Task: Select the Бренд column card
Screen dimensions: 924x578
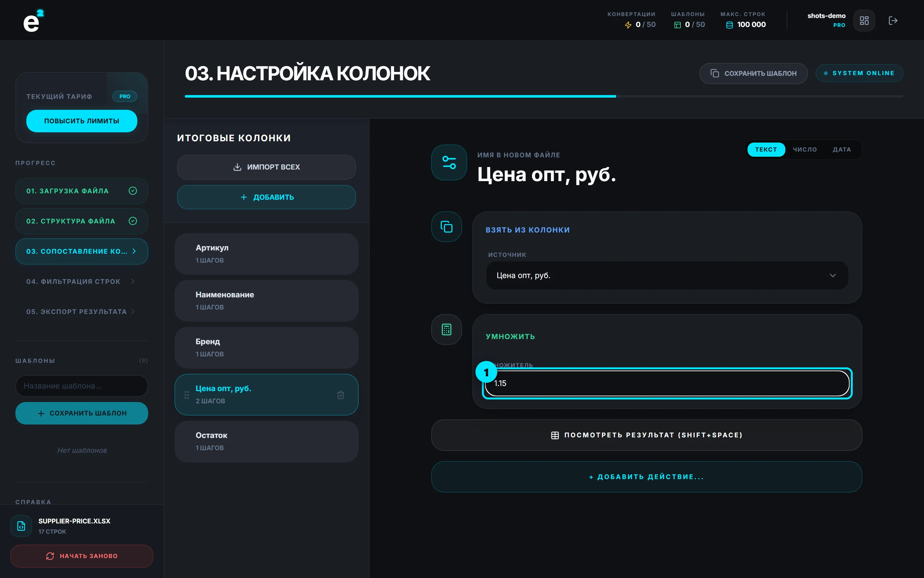Action: click(x=267, y=348)
